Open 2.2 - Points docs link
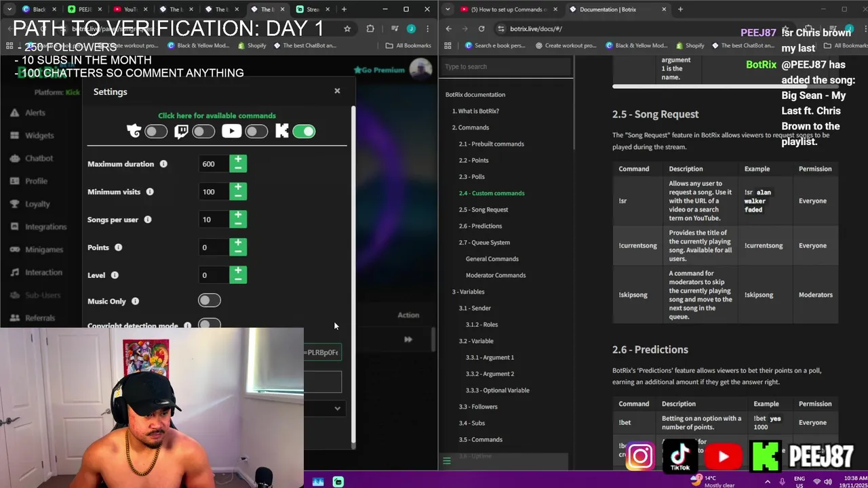This screenshot has height=488, width=868. click(x=473, y=160)
